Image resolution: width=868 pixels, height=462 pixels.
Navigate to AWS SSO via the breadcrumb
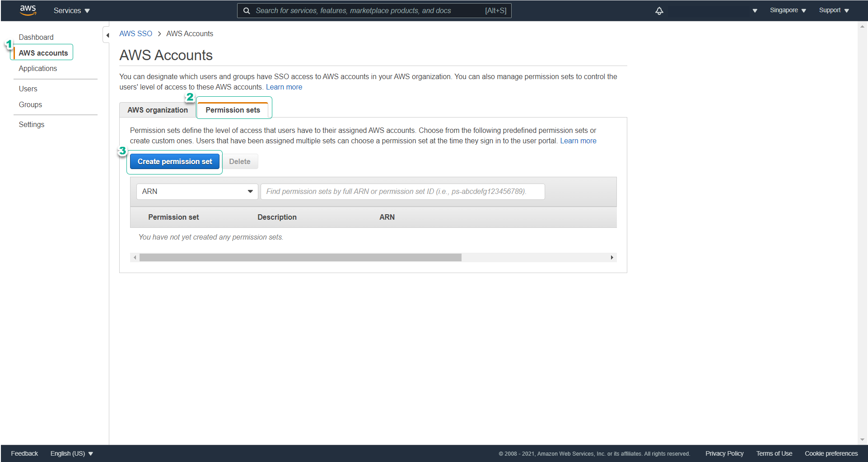point(135,33)
